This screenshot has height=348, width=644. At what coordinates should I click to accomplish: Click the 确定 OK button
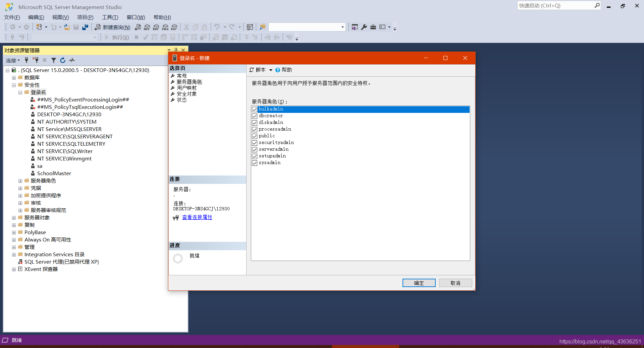tap(419, 283)
